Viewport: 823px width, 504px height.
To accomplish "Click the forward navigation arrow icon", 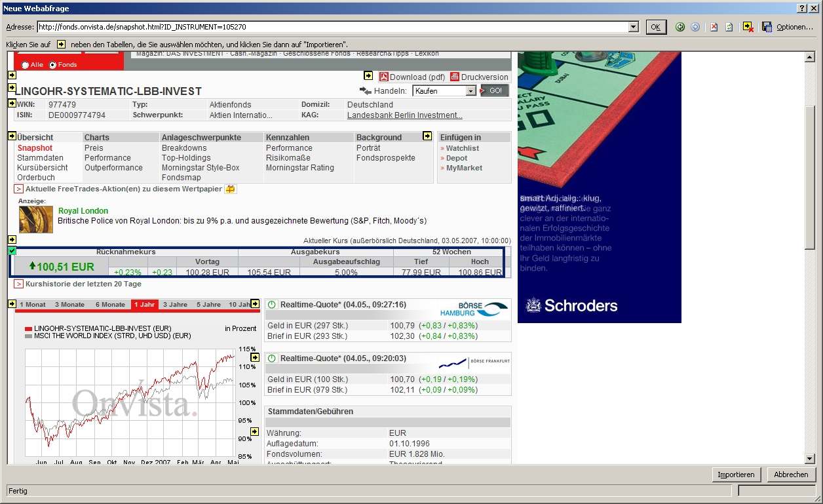I will (695, 27).
